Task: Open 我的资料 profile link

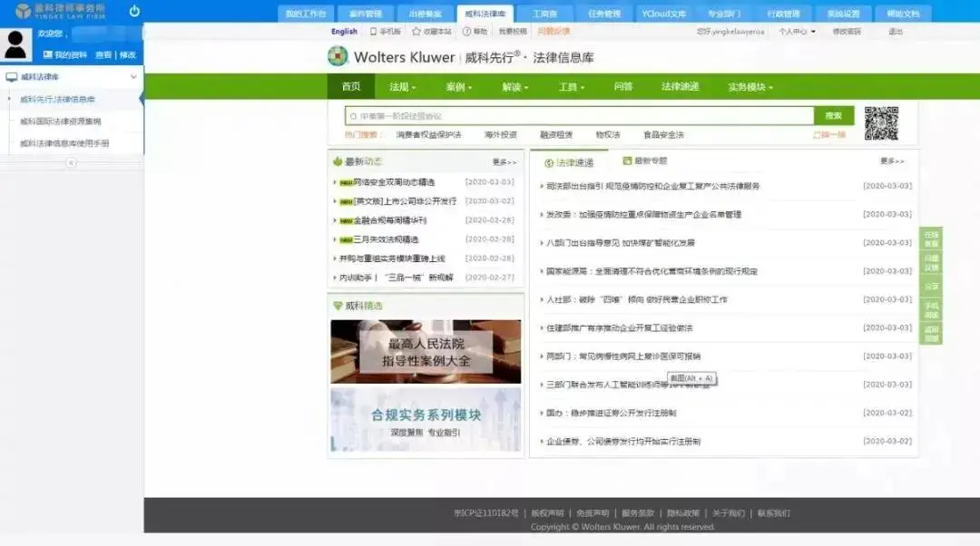Action: (x=65, y=55)
